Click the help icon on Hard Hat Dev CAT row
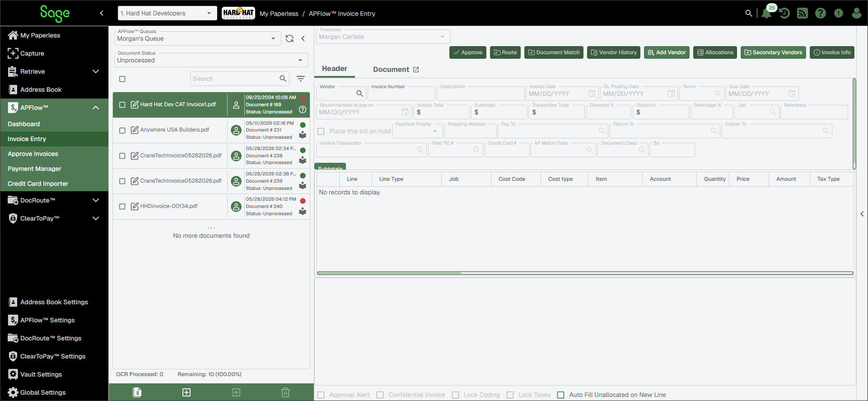The image size is (868, 401). coord(303,109)
